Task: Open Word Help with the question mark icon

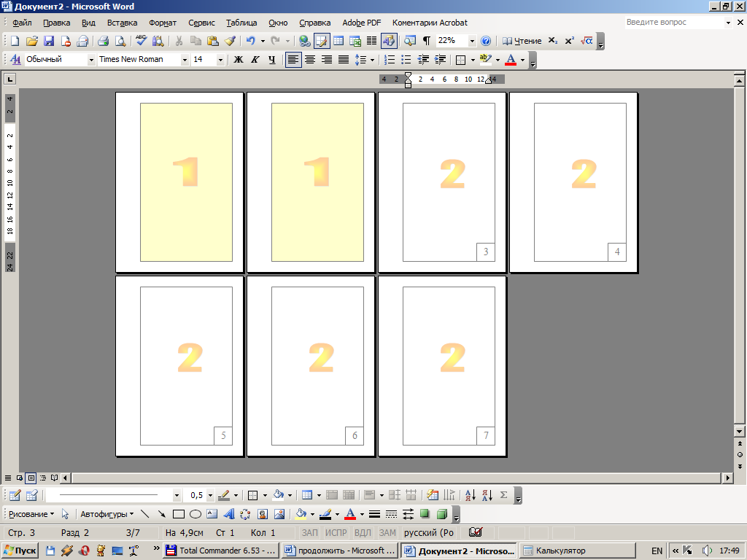Action: (485, 41)
